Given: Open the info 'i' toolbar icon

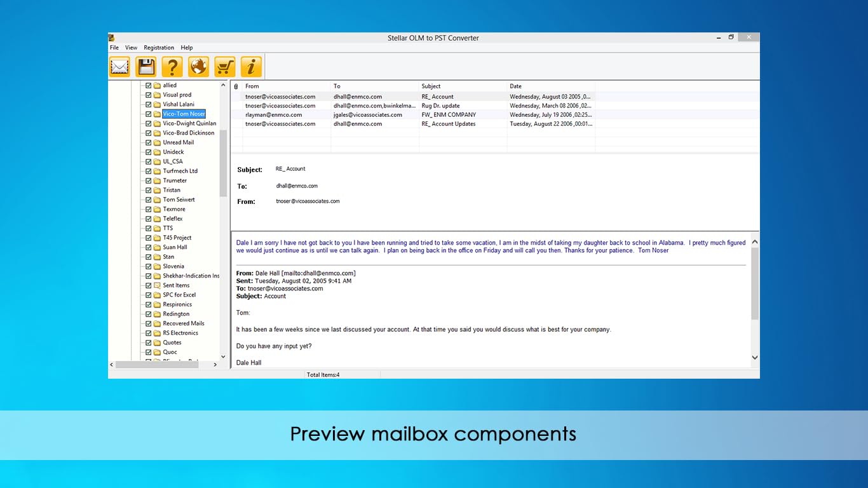Looking at the screenshot, I should [x=252, y=66].
